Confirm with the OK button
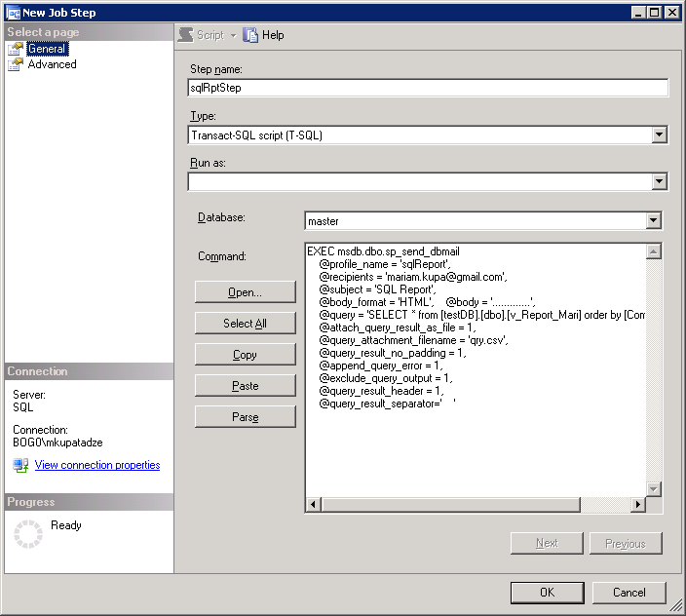The width and height of the screenshot is (686, 616). coord(547,592)
